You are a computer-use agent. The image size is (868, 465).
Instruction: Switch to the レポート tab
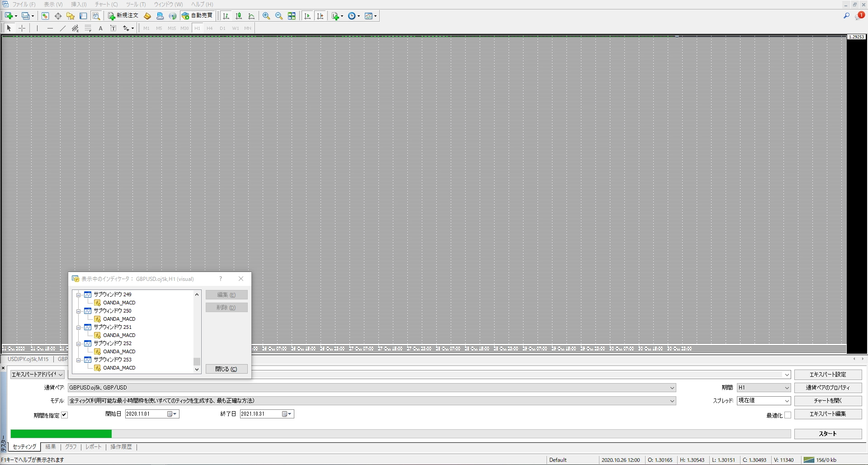[x=94, y=447]
